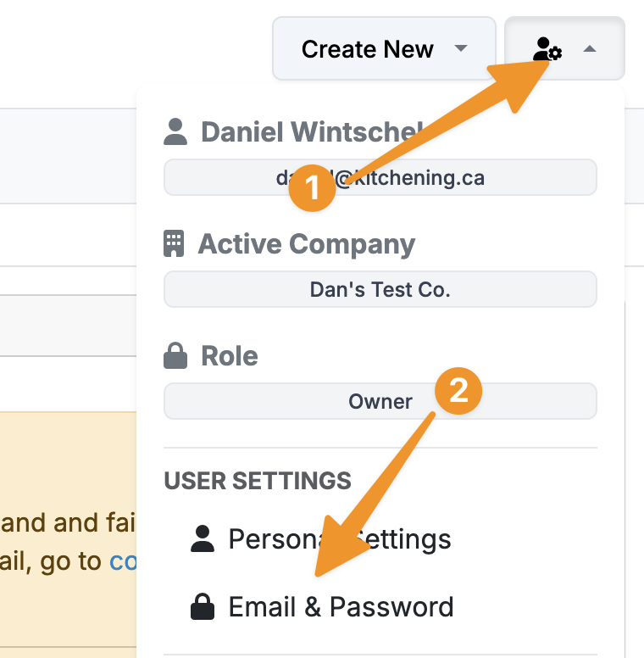Click the lock icon beside Email & Password
This screenshot has width=644, height=658.
coord(203,607)
